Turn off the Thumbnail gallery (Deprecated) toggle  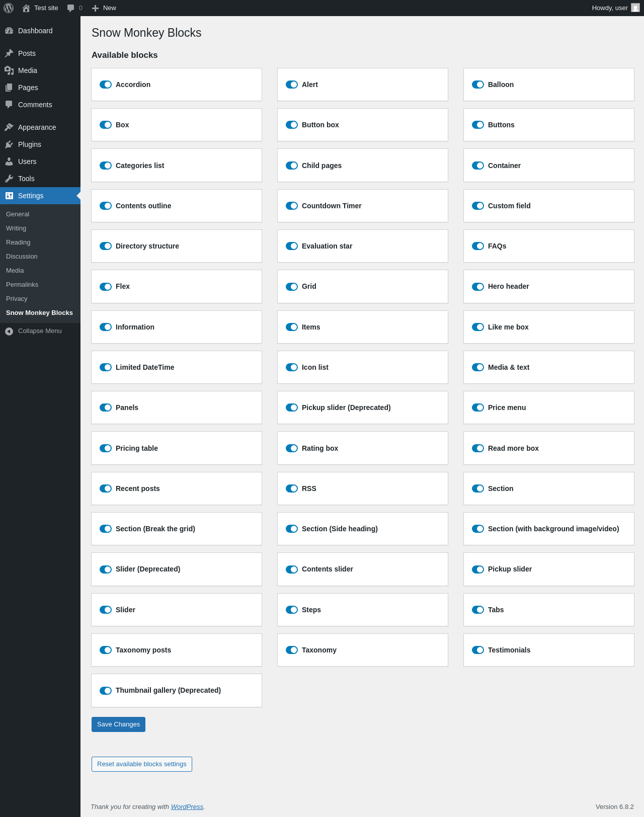tap(106, 690)
